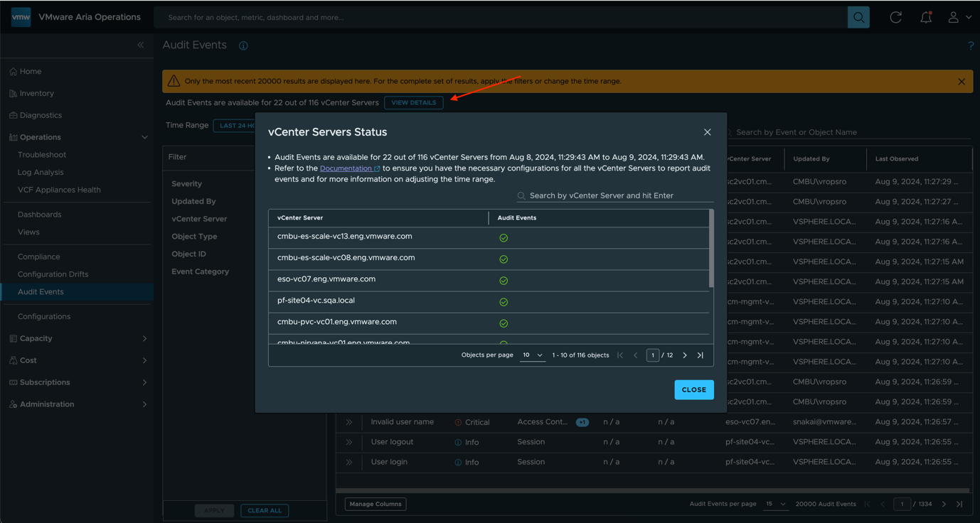This screenshot has height=523, width=980.
Task: Expand the Event Category filter
Action: pos(201,272)
